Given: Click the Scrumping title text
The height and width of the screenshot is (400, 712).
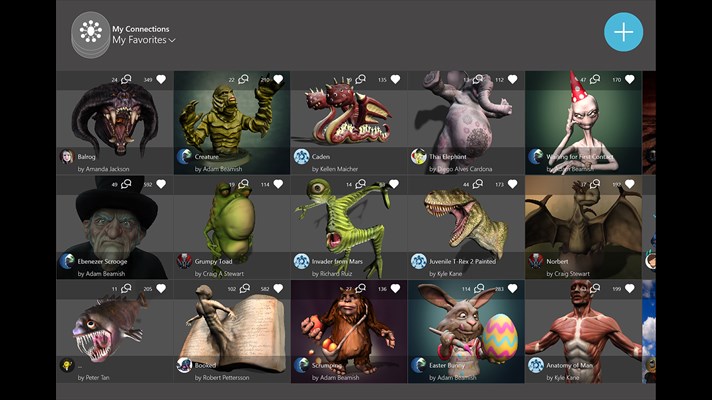Looking at the screenshot, I should (327, 365).
